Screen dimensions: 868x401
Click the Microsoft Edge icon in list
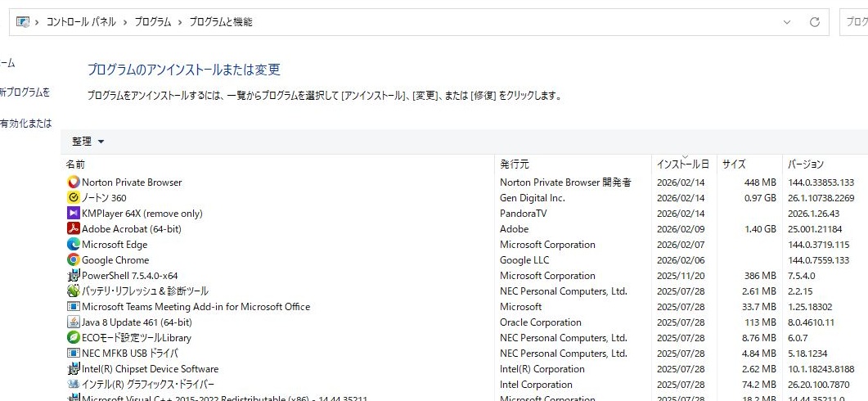[74, 245]
